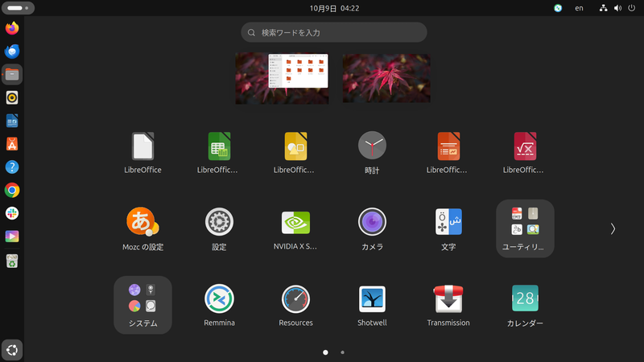Open Thunderbird mail from the dock

tap(12, 51)
